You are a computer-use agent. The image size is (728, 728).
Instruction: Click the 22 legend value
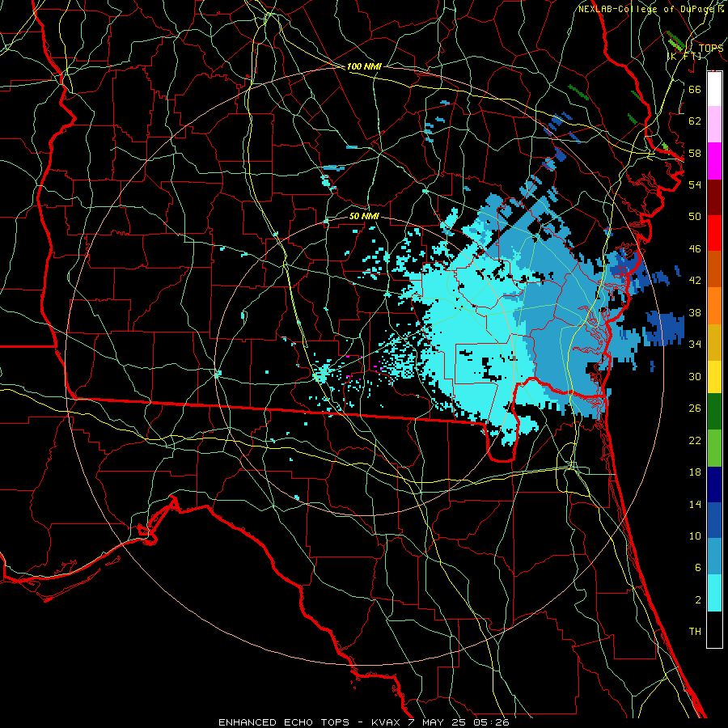click(x=695, y=440)
